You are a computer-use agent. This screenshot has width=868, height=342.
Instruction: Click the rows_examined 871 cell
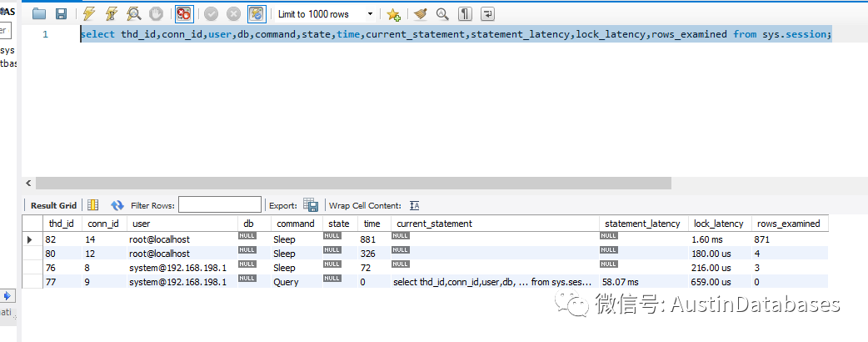(790, 239)
